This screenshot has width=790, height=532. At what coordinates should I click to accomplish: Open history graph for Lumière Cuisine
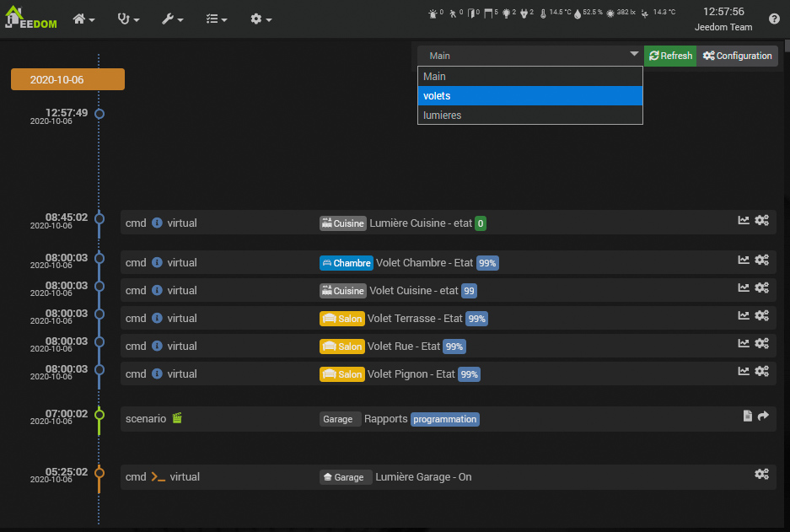point(743,220)
